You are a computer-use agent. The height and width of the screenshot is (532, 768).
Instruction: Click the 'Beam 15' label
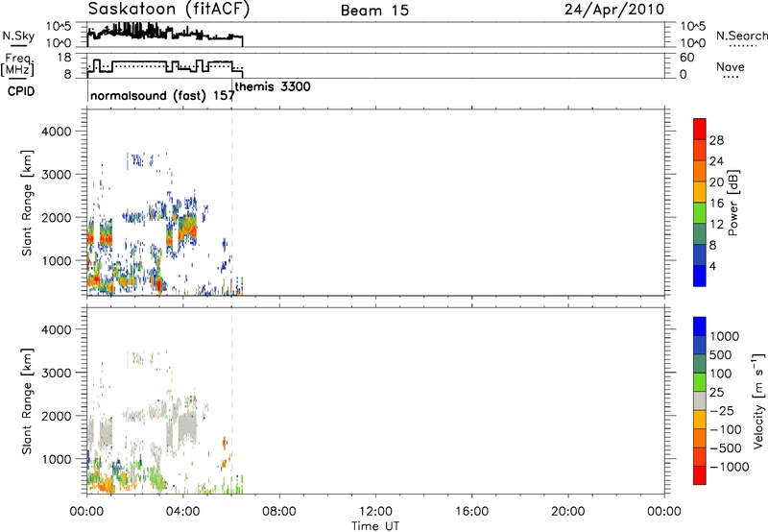coord(374,11)
